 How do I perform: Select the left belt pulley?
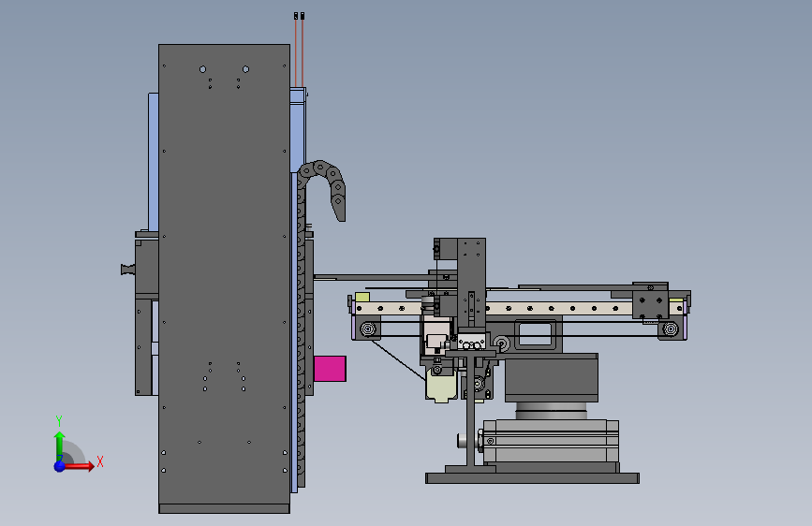(x=368, y=329)
